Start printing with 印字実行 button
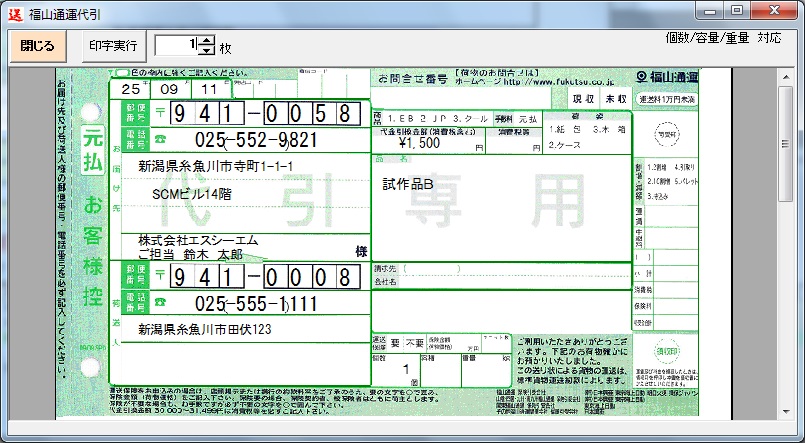Image resolution: width=805 pixels, height=443 pixels. 113,46
